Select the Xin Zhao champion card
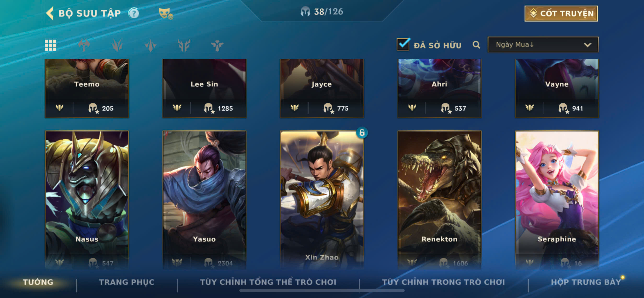Screen dimensions: 644x298 (x=322, y=200)
